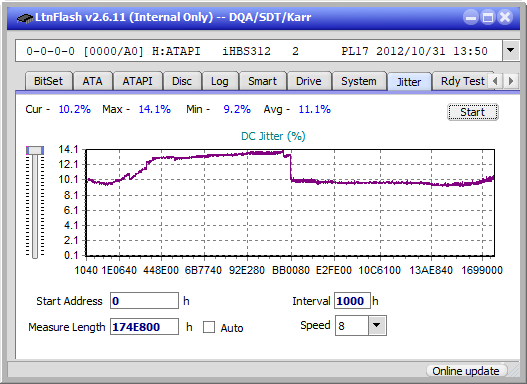The width and height of the screenshot is (527, 384).
Task: Open the Rdy Test tab
Action: click(462, 81)
